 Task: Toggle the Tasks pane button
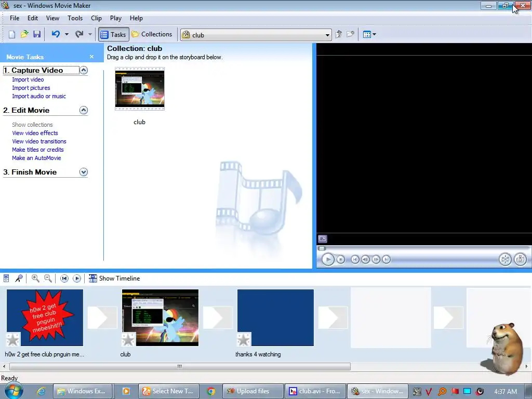[114, 34]
